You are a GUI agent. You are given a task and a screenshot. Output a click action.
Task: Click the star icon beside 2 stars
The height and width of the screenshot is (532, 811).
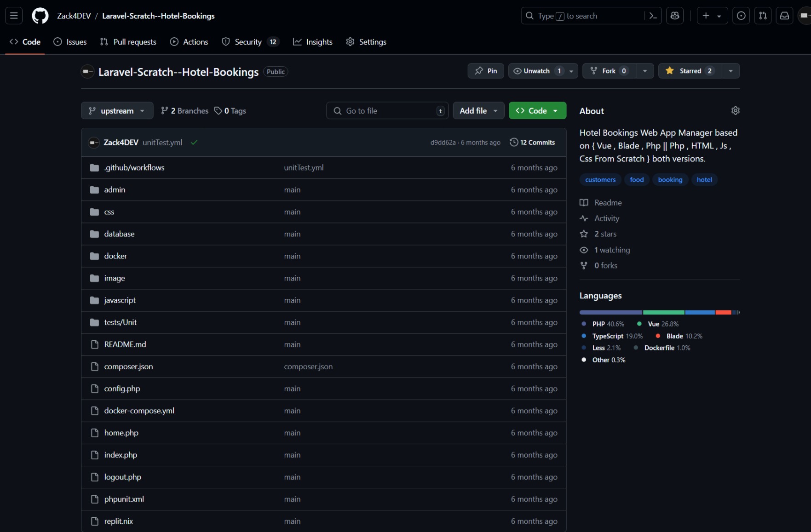click(x=584, y=234)
